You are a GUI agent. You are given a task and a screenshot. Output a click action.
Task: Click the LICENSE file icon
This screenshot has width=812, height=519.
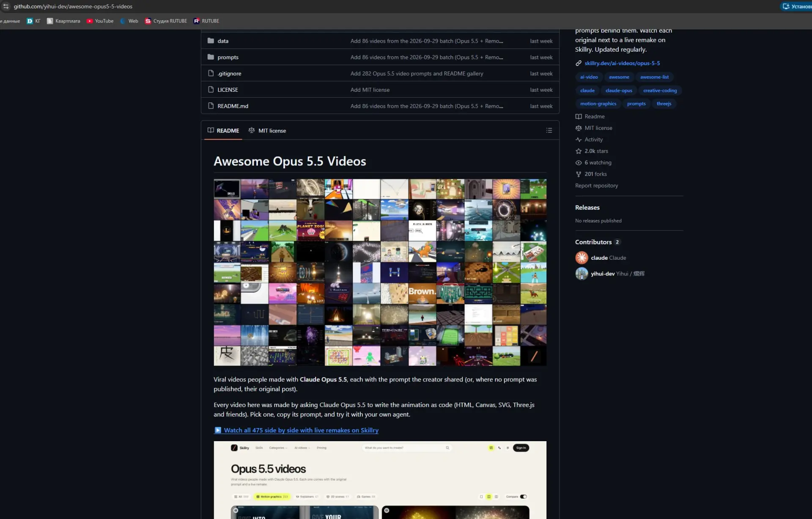click(211, 90)
